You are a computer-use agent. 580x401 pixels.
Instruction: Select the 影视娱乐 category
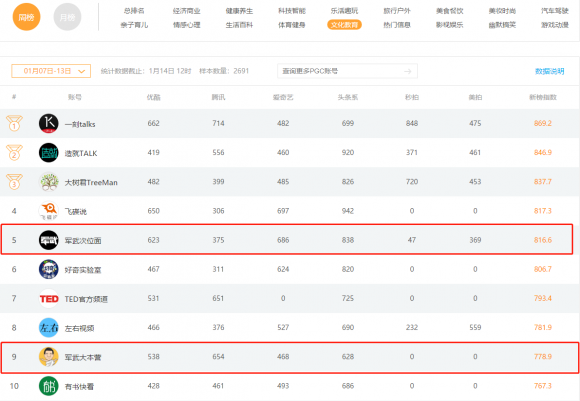[449, 25]
